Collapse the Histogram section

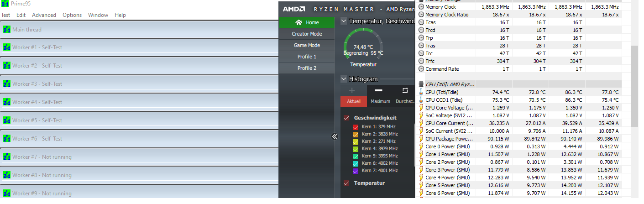click(x=344, y=79)
